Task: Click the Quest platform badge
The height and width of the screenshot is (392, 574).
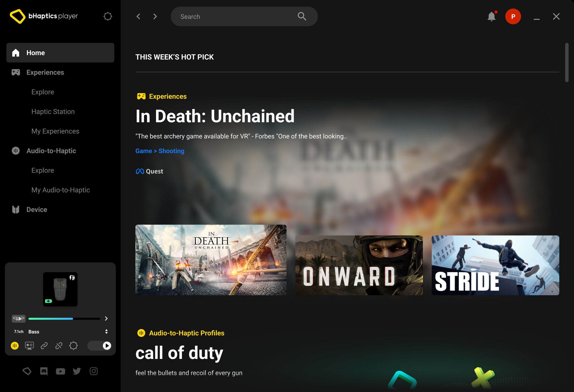Action: pos(149,171)
